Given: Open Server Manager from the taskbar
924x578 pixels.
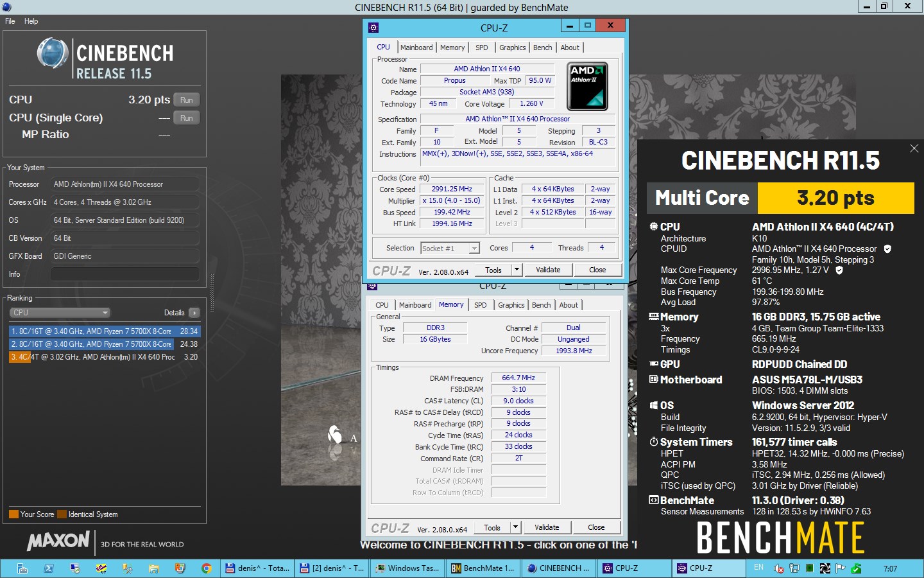Looking at the screenshot, I should coord(22,568).
